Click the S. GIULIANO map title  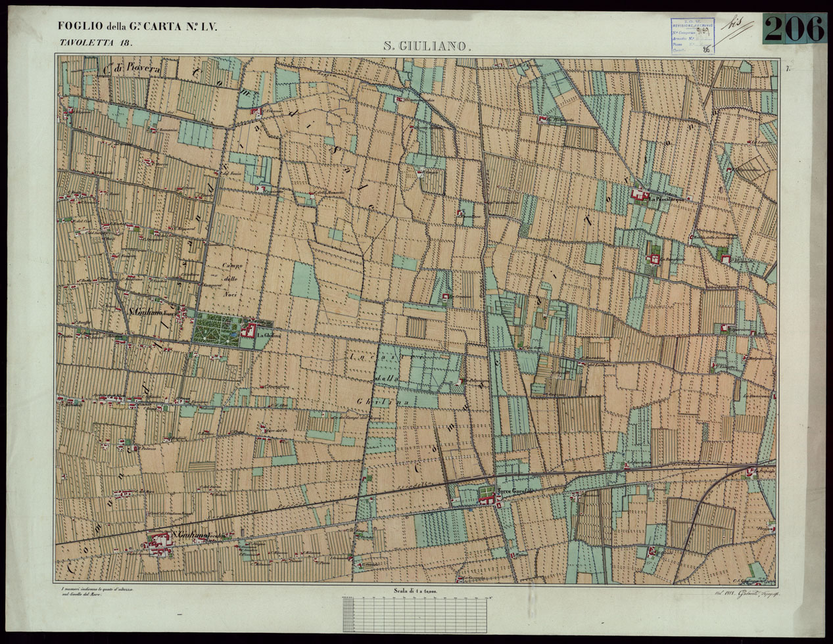(427, 46)
